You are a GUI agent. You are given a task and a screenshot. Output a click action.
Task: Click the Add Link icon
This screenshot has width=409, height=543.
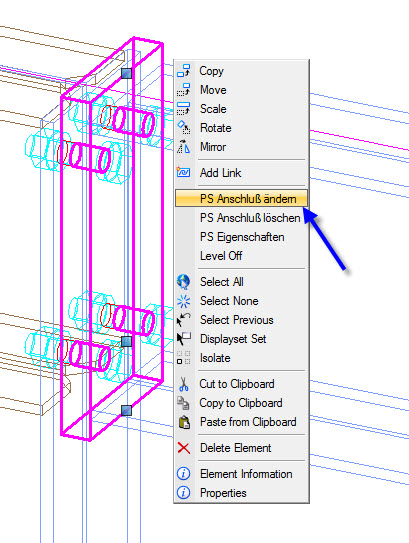click(x=183, y=172)
